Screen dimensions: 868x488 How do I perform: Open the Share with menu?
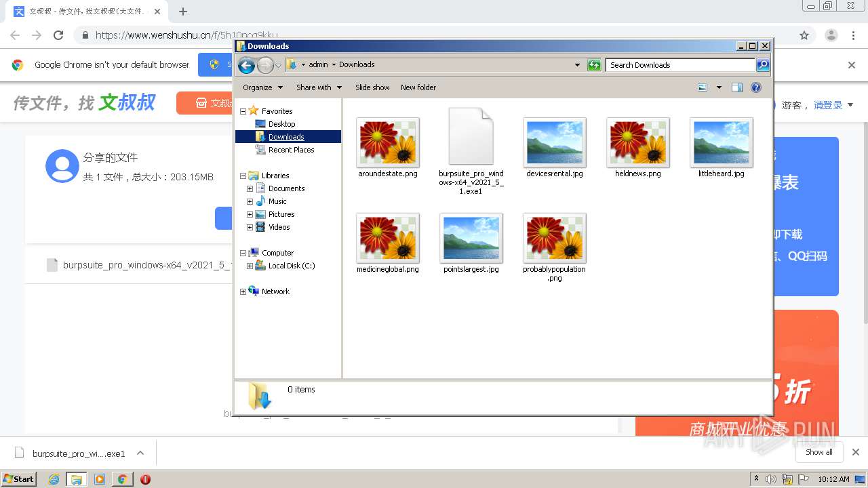[x=319, y=87]
